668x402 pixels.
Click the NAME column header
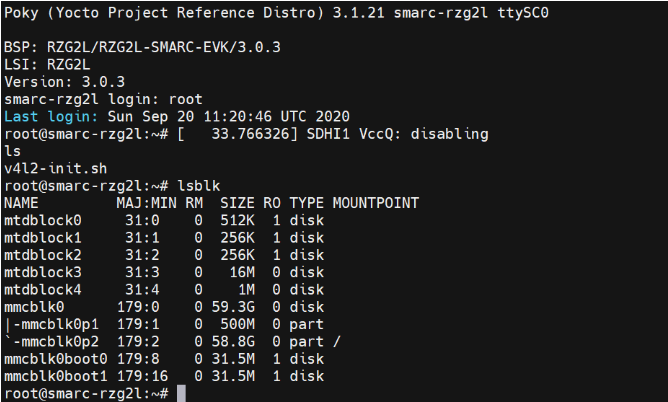point(21,203)
